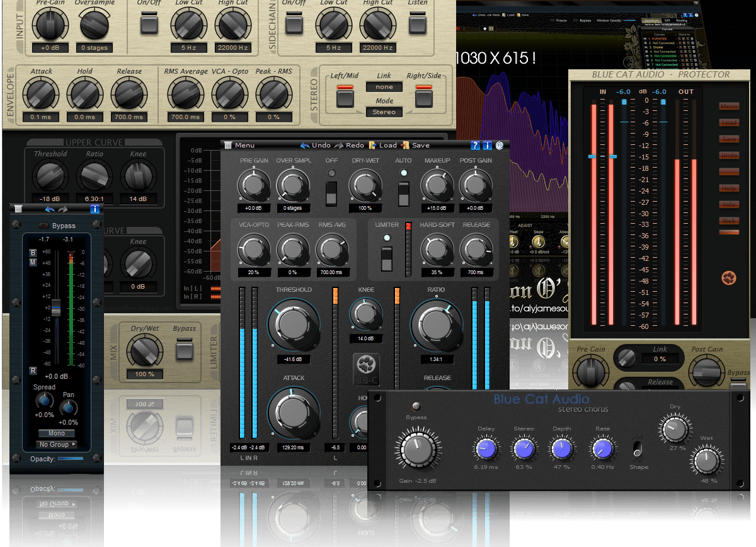Click the Wet knob on the stereo chorus
The image size is (756, 547).
pyautogui.click(x=708, y=462)
